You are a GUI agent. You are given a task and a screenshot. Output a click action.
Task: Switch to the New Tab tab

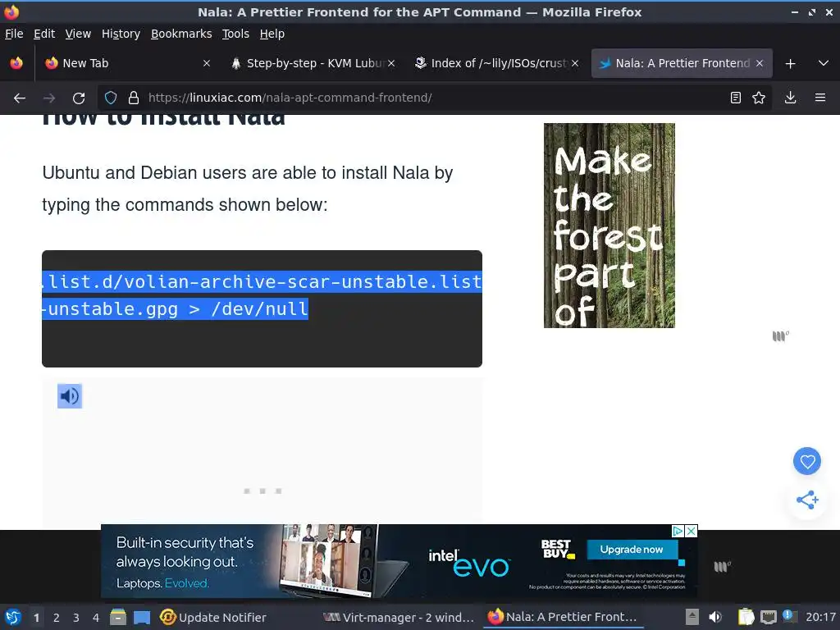coord(126,63)
